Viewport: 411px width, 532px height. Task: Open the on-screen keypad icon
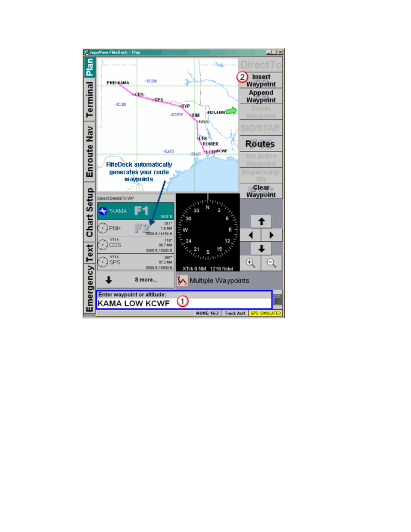[277, 300]
